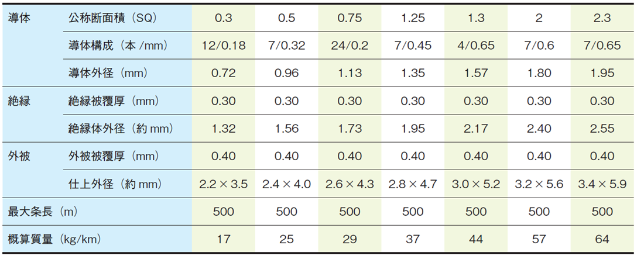This screenshot has height=259, width=644.
Task: Click the 2.2 × 3.5 finished diameter cell
Action: (223, 184)
